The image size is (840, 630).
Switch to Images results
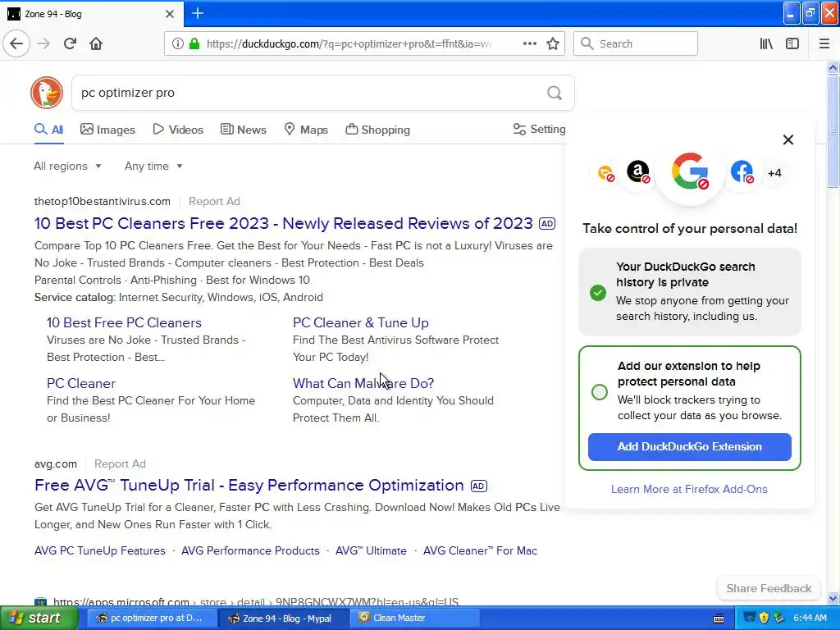tap(107, 130)
